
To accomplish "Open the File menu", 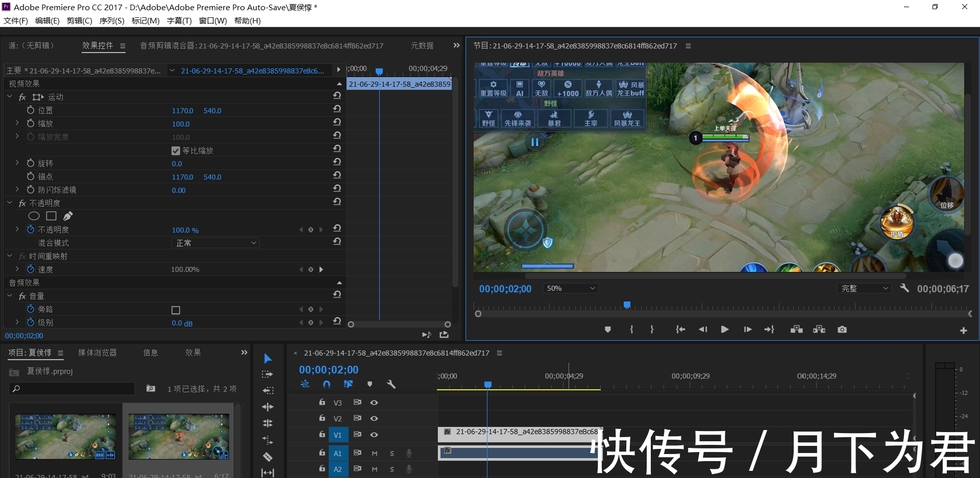I will pos(16,20).
